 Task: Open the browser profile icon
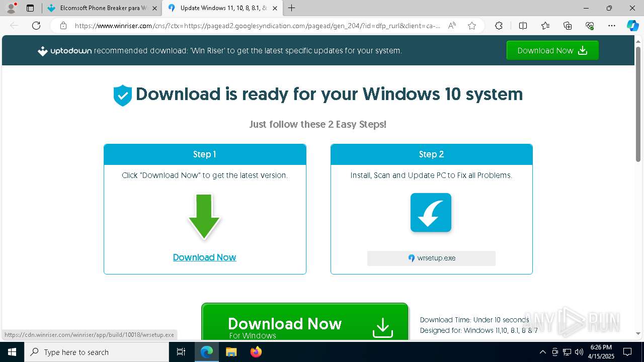point(11,8)
